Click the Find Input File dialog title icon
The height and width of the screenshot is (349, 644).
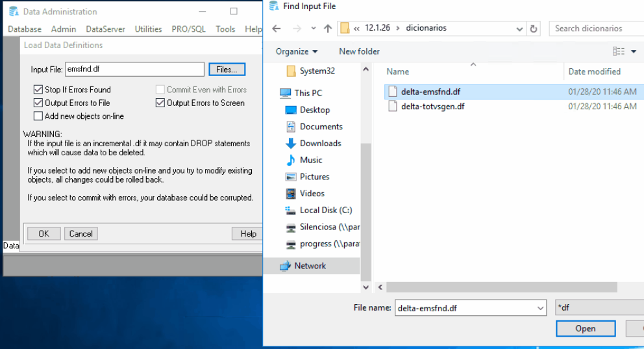[273, 6]
